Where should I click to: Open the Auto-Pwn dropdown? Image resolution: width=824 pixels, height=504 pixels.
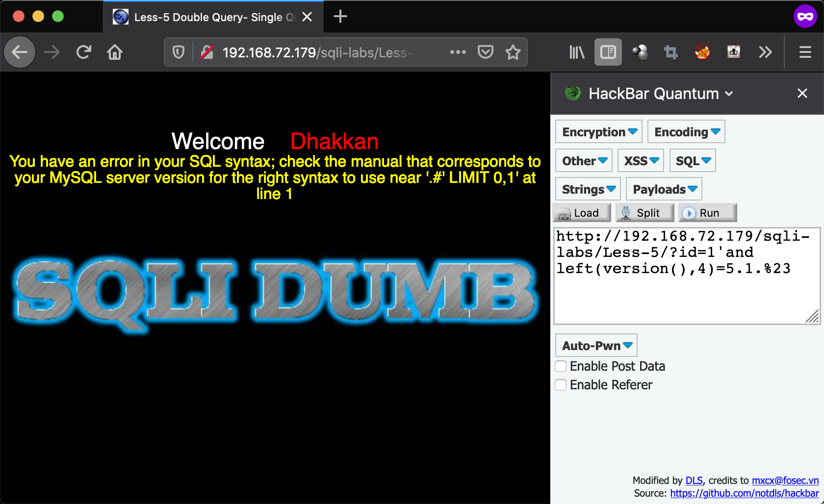[596, 346]
